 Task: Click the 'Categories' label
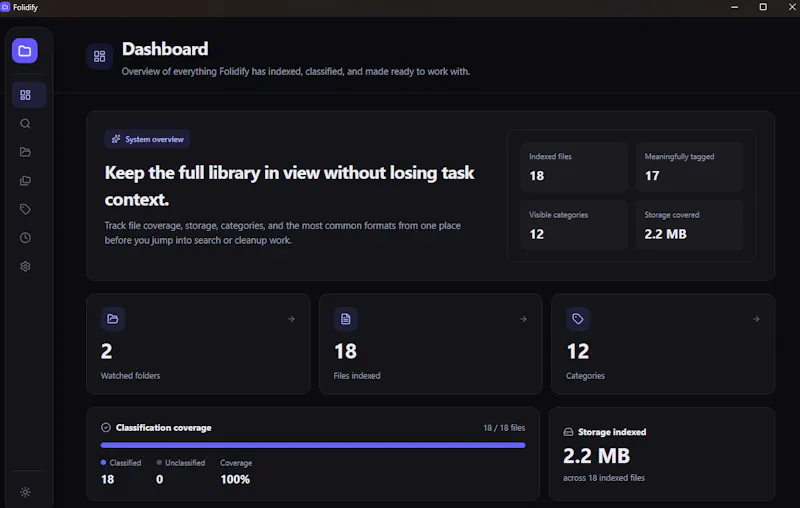pos(585,375)
